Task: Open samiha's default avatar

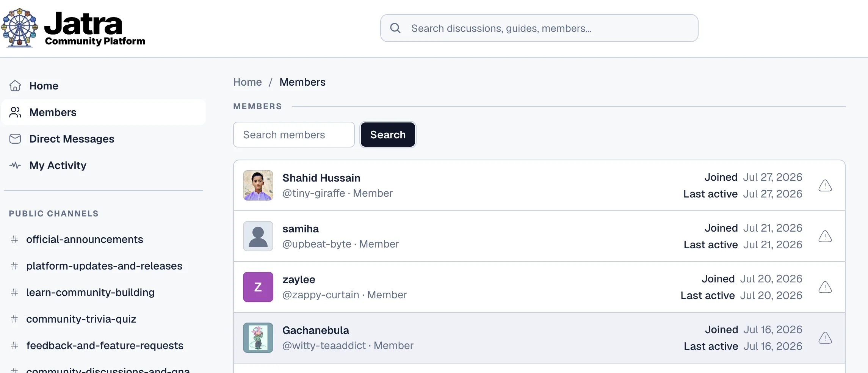Action: pos(258,236)
